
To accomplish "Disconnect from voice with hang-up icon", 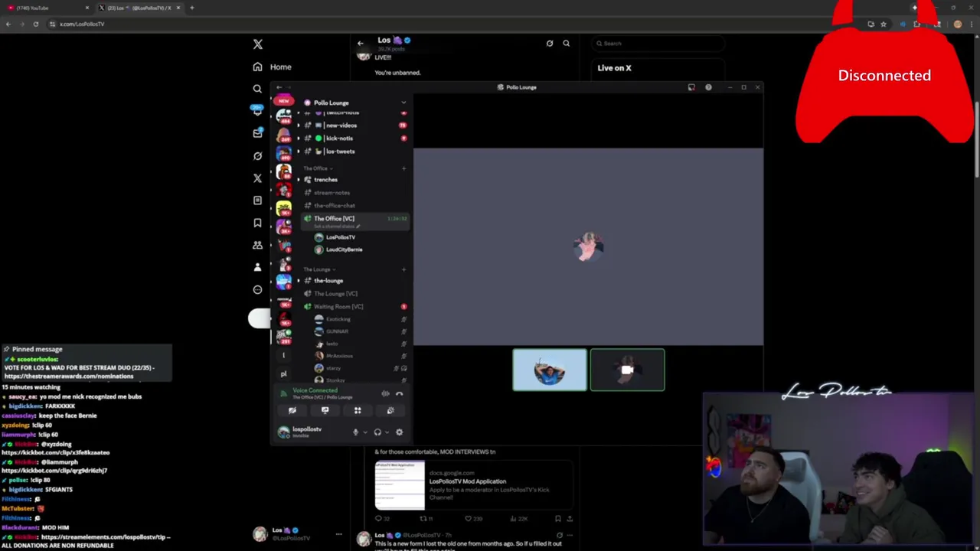I will point(399,393).
